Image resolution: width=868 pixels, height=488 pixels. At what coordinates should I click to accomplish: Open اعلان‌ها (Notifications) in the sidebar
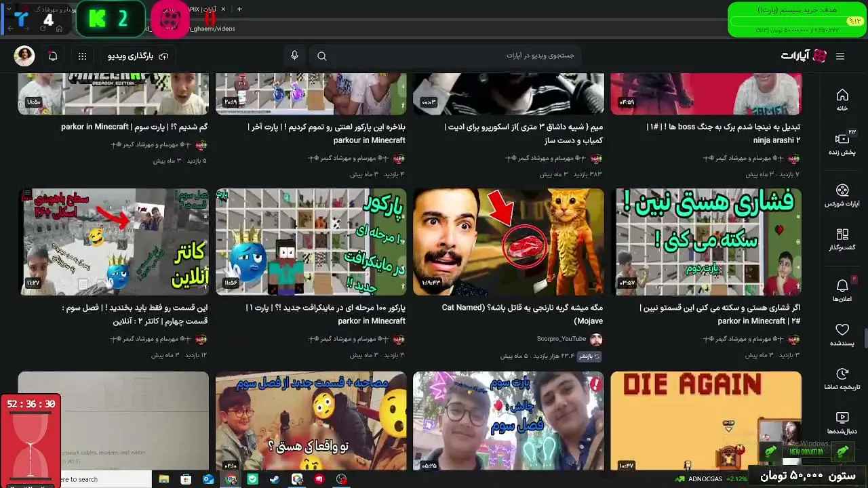click(x=842, y=291)
